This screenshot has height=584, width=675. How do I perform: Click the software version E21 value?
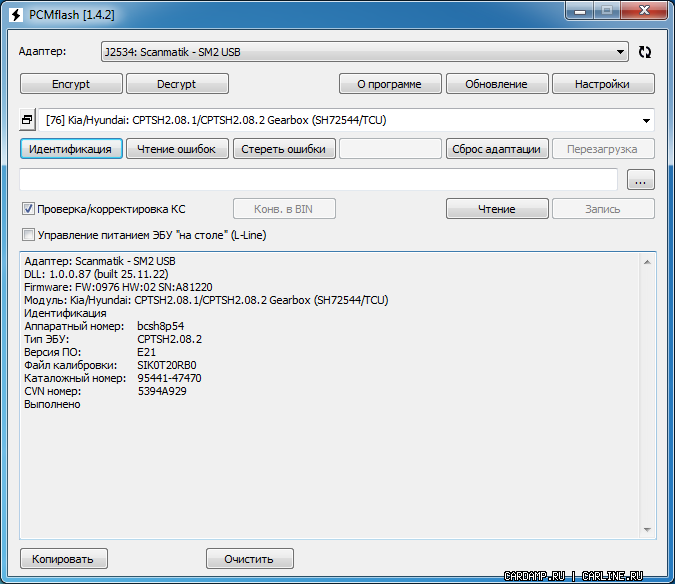146,352
